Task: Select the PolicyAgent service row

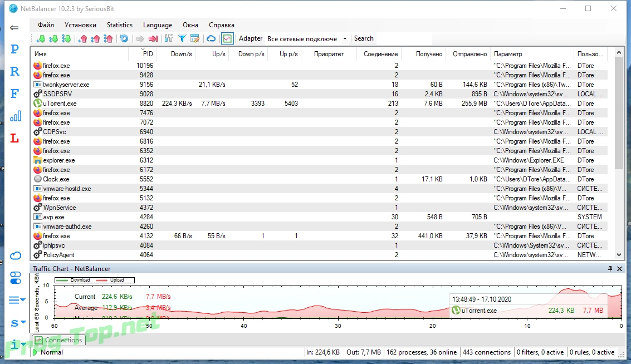Action: pos(319,255)
